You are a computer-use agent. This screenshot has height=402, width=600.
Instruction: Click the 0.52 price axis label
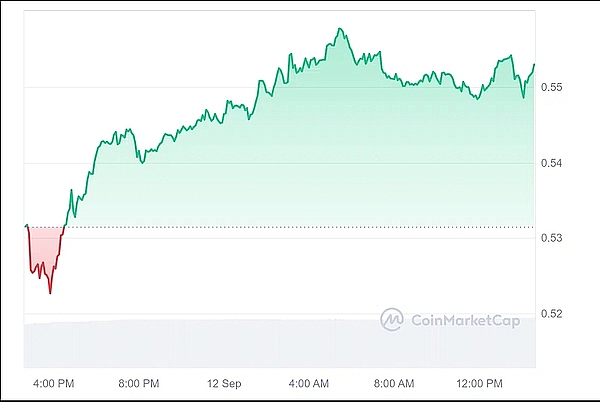pyautogui.click(x=551, y=314)
